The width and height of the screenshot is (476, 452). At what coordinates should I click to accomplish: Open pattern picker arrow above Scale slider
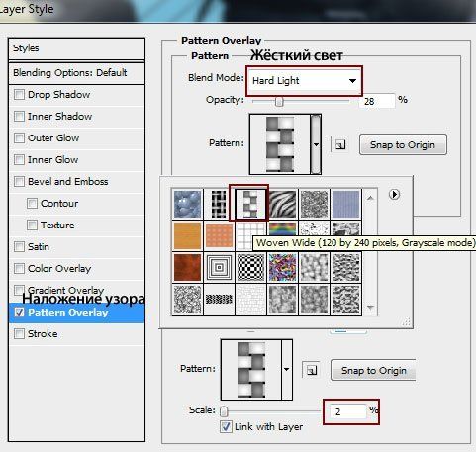coord(286,370)
